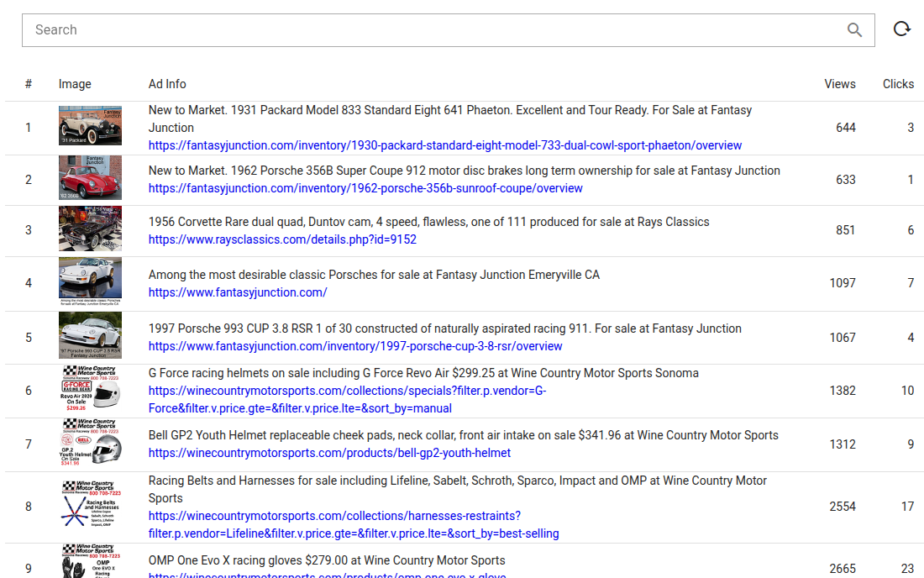Click the Clicks column header
924x578 pixels.
(x=898, y=84)
